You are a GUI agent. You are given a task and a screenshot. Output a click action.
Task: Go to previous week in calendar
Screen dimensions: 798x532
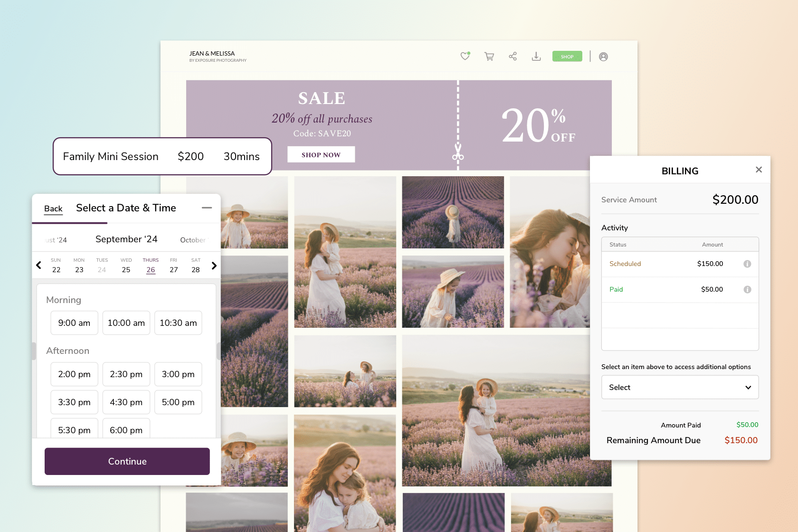[39, 265]
